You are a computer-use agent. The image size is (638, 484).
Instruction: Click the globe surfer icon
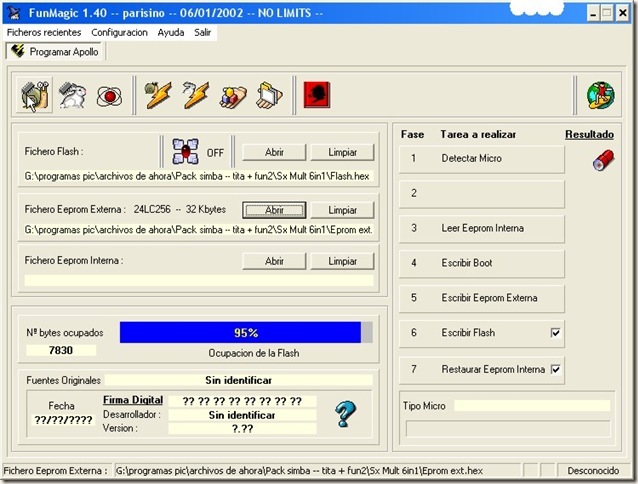pyautogui.click(x=601, y=95)
